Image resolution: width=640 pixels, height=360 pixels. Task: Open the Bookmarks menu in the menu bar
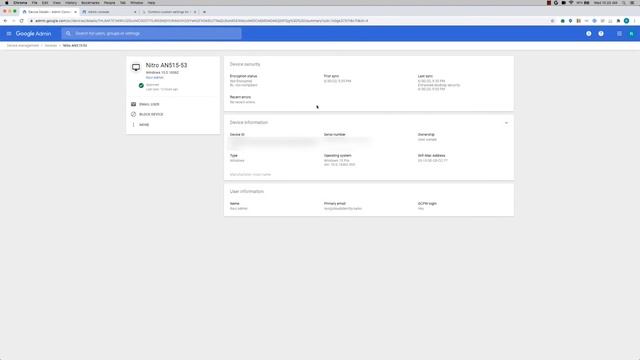[90, 2]
